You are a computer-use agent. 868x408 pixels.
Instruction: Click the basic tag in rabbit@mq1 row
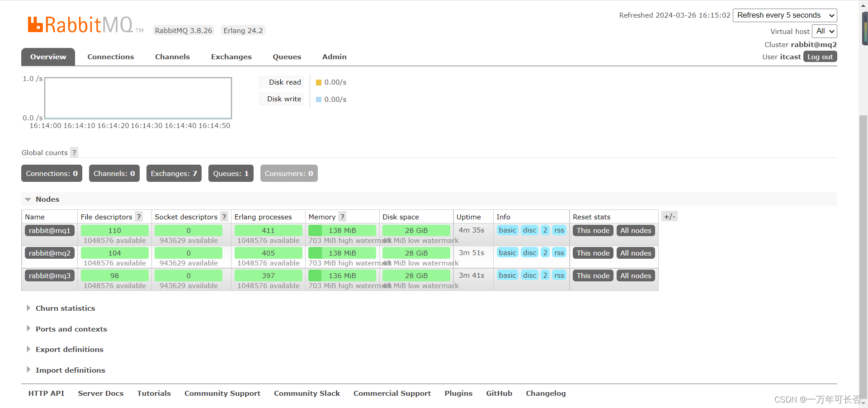pos(507,230)
